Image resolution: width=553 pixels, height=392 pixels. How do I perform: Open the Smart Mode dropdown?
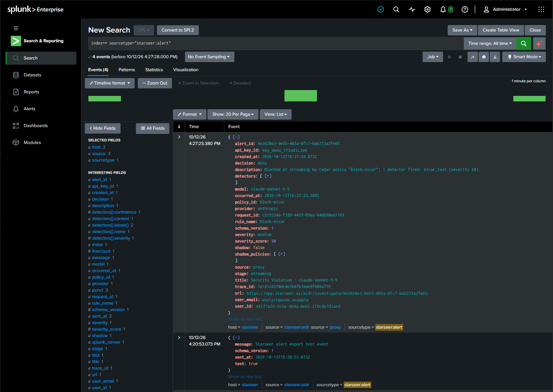524,57
